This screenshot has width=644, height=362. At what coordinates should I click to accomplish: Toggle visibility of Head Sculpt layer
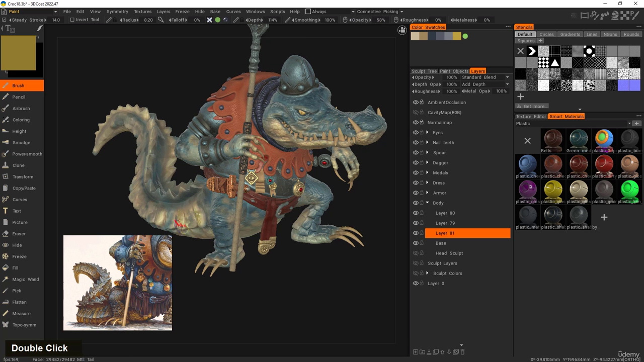point(416,253)
